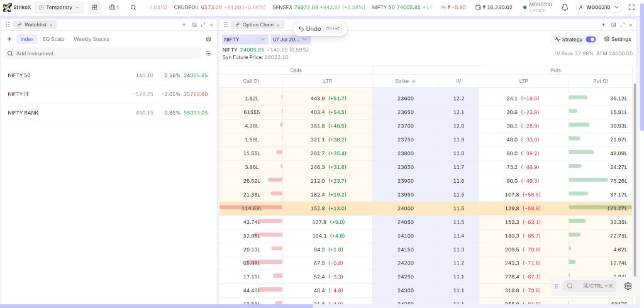
Task: Click the floating settings gear icon
Action: click(x=628, y=286)
